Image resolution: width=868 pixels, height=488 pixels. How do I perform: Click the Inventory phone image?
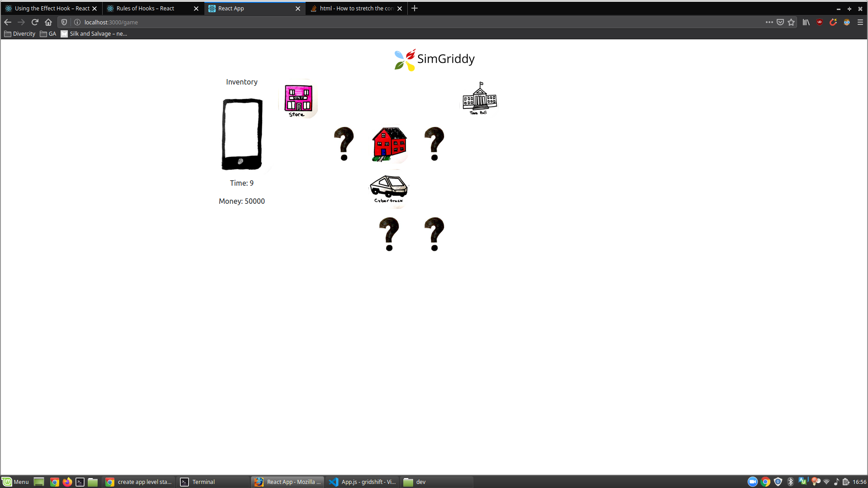coord(242,134)
